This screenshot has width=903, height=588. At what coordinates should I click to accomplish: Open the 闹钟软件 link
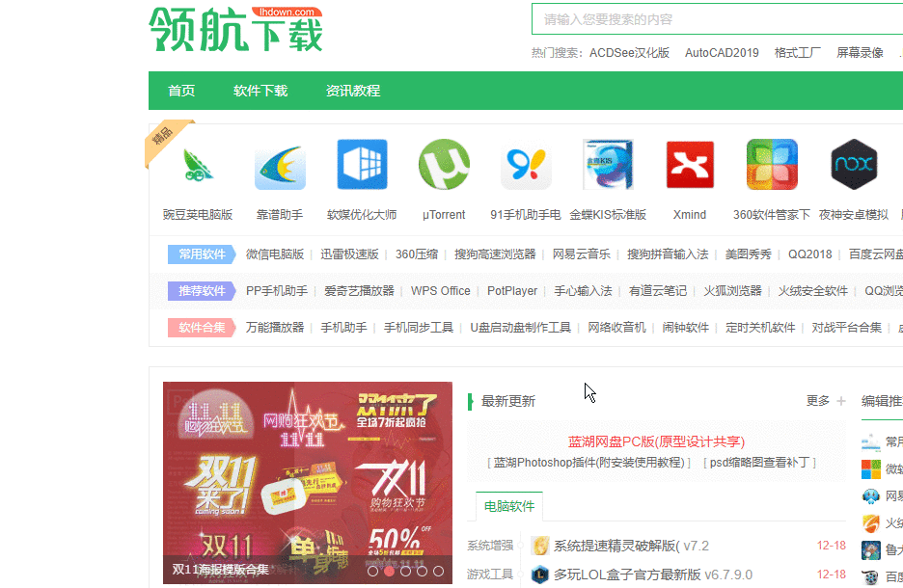[685, 328]
